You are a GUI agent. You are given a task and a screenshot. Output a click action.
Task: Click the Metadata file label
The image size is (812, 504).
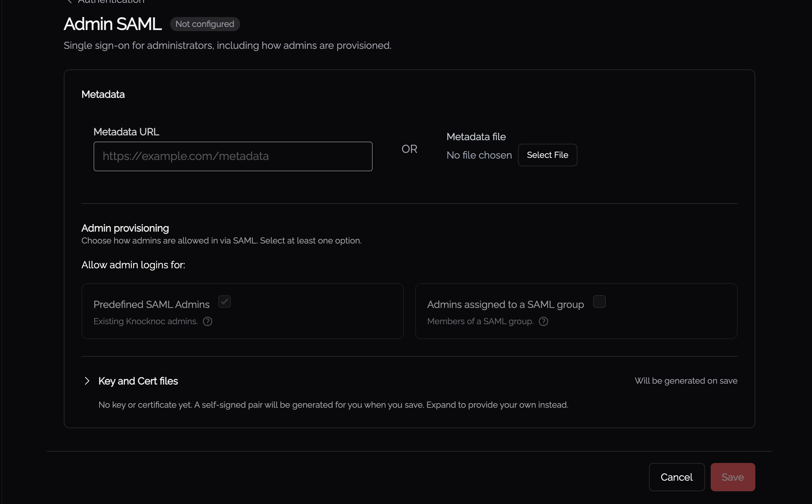pos(476,137)
